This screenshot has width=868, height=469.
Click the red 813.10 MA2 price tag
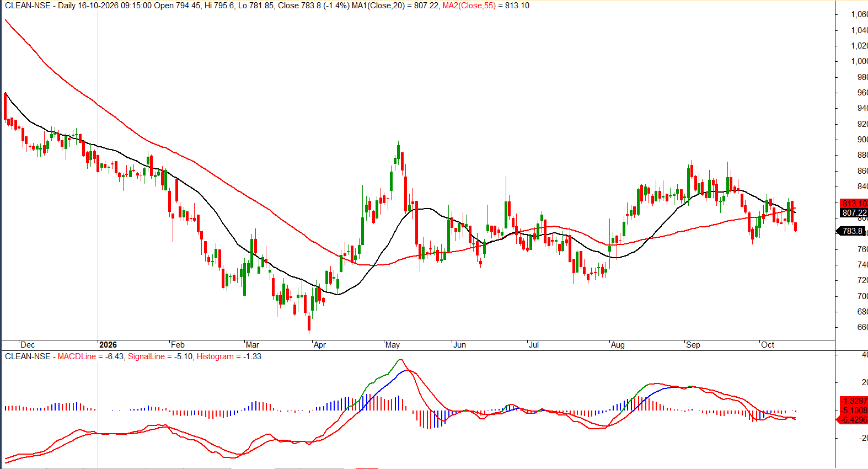coord(854,204)
